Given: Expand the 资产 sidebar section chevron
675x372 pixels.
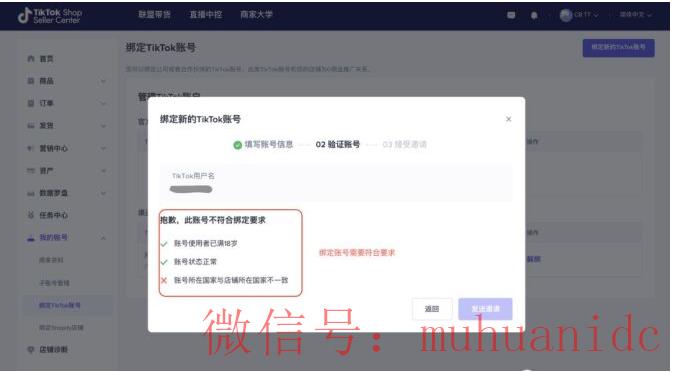Looking at the screenshot, I should click(103, 170).
